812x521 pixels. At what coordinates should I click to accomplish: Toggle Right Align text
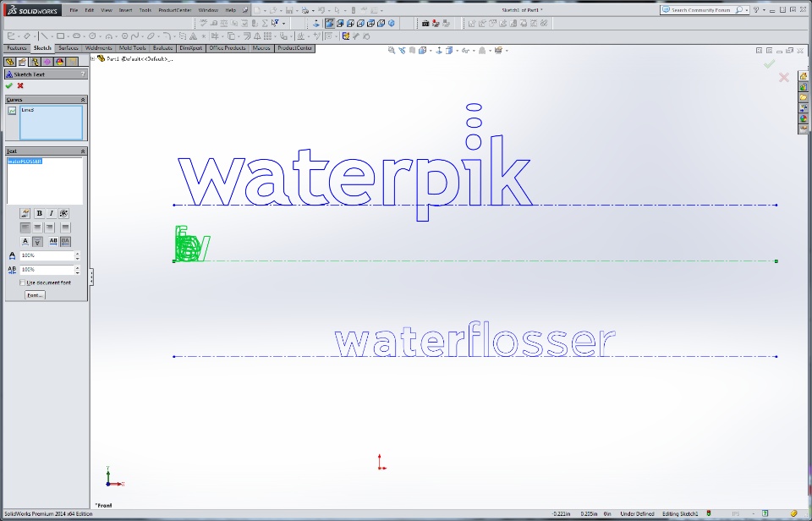tap(50, 228)
